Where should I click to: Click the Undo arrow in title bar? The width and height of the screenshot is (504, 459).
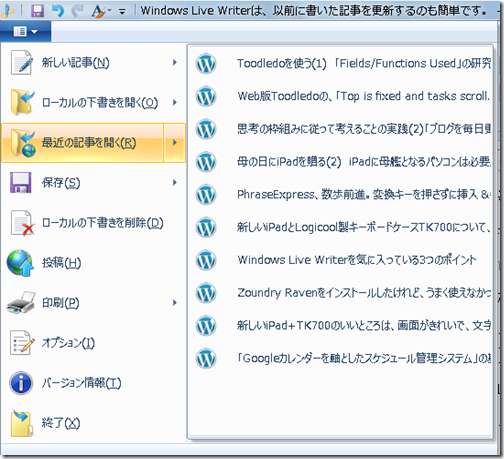pyautogui.click(x=58, y=11)
